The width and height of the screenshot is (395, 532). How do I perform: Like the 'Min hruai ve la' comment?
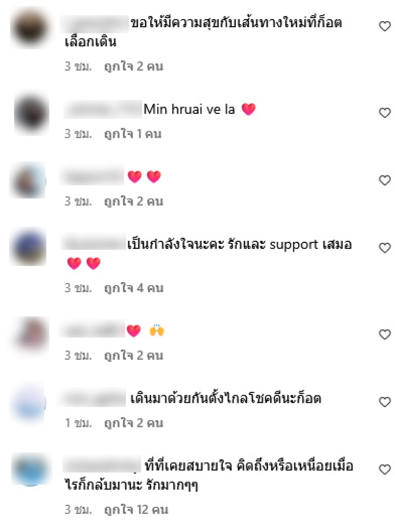click(385, 113)
